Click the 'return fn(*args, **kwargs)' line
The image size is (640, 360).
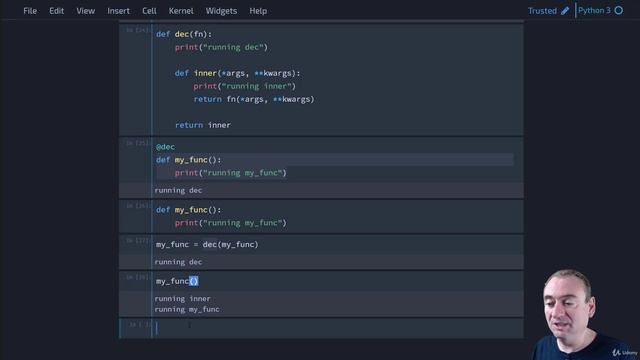(x=254, y=99)
